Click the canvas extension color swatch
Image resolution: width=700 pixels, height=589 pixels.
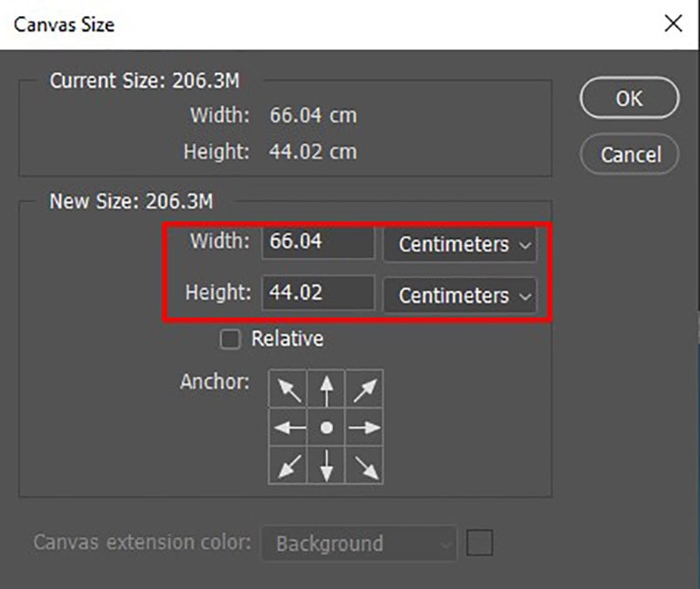481,543
